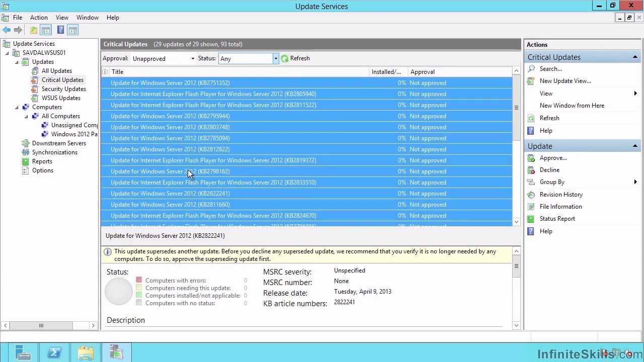Select Flash Player update KB2805940 row
The width and height of the screenshot is (644, 362).
click(306, 94)
